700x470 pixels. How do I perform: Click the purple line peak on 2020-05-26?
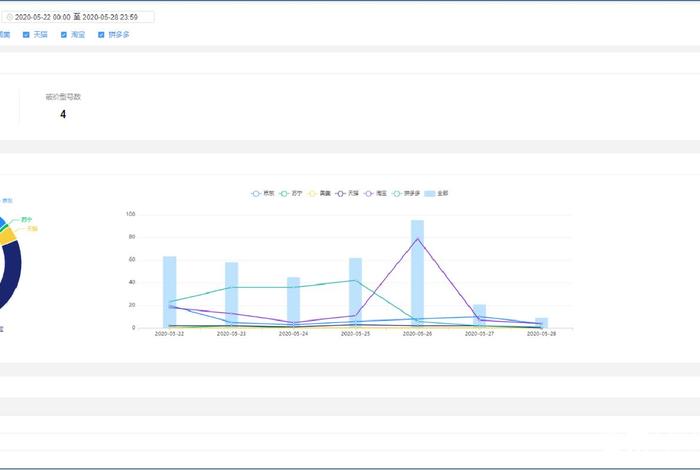tap(417, 239)
